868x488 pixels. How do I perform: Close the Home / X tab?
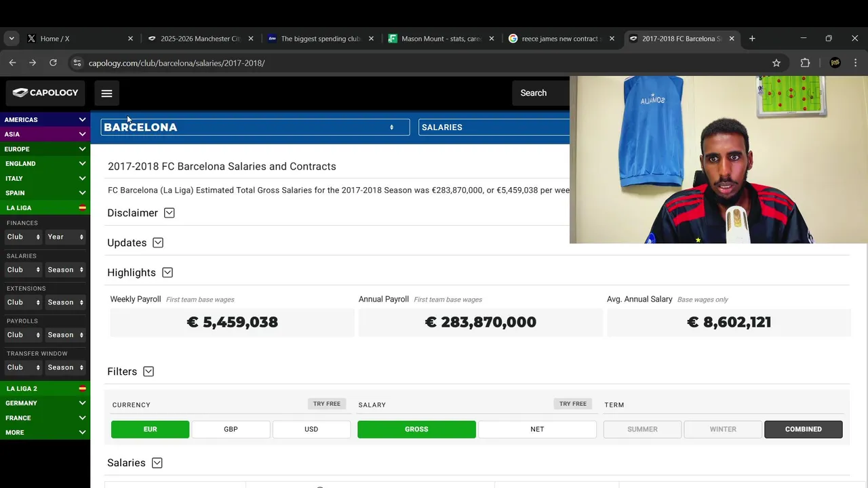tap(131, 39)
